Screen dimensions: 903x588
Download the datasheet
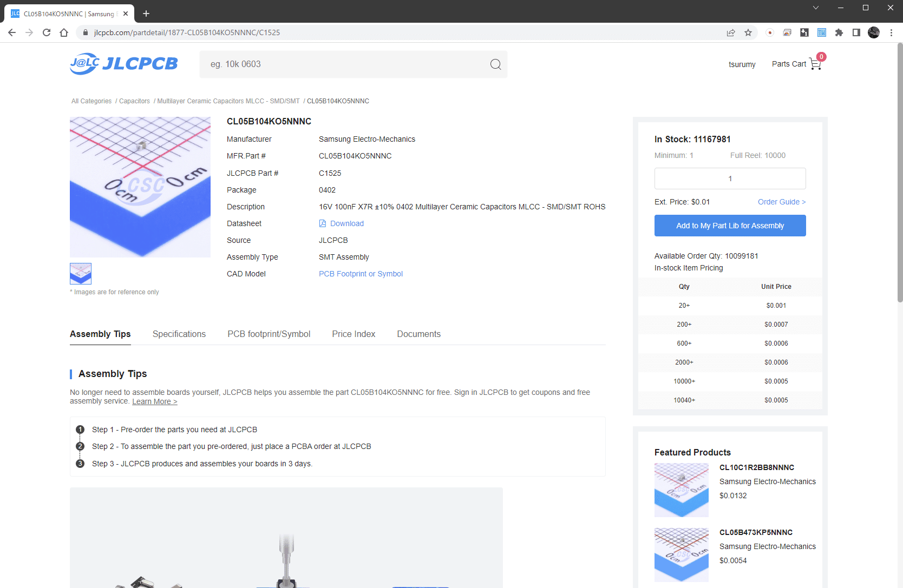[347, 223]
